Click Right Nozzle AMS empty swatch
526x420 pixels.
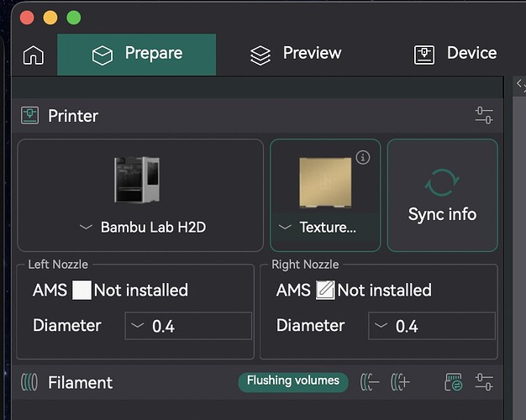tap(325, 290)
